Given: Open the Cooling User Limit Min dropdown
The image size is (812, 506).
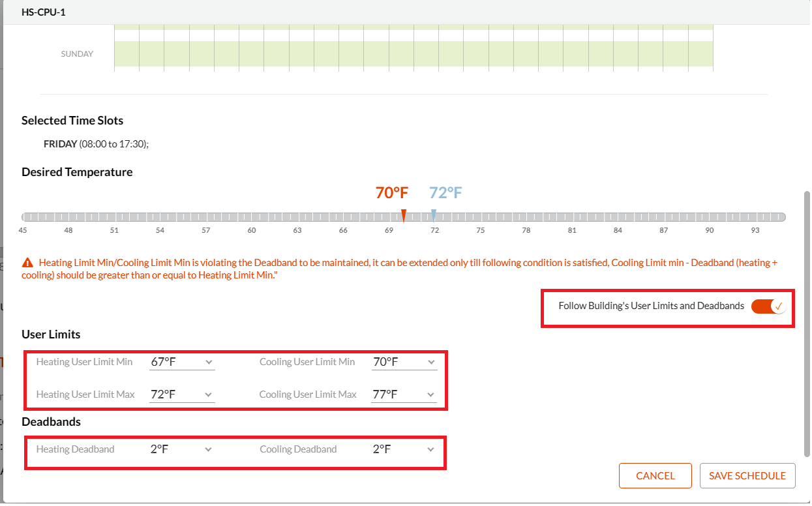Looking at the screenshot, I should pos(430,361).
